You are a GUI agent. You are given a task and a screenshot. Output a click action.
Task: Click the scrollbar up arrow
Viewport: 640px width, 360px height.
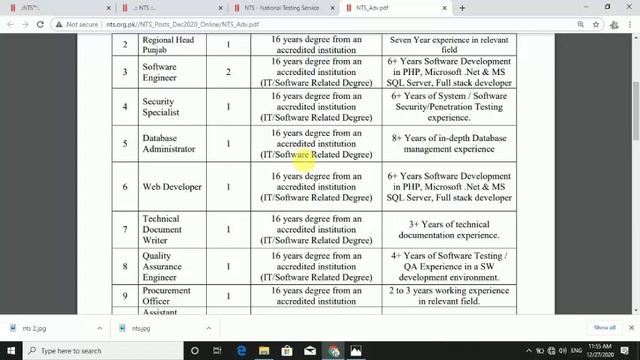pos(636,38)
